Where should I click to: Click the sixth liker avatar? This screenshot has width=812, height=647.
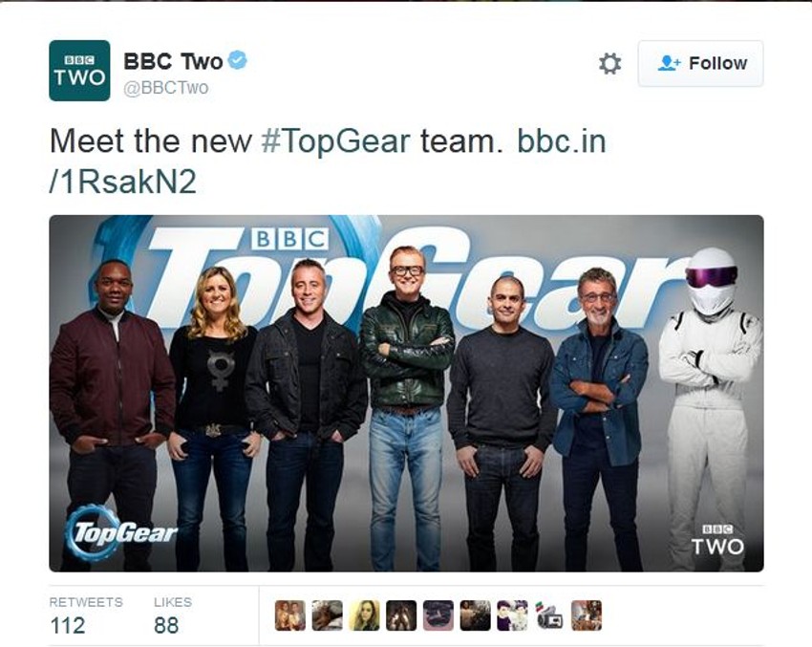476,615
